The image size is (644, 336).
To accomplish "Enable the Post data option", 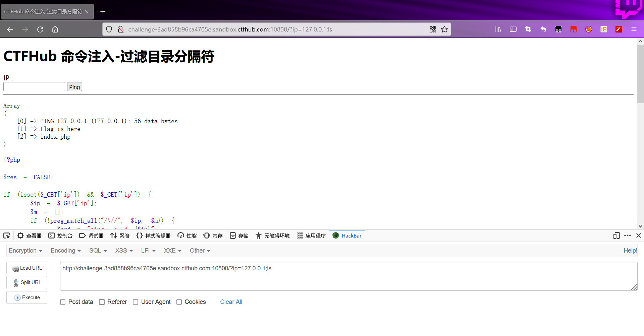I will [63, 302].
